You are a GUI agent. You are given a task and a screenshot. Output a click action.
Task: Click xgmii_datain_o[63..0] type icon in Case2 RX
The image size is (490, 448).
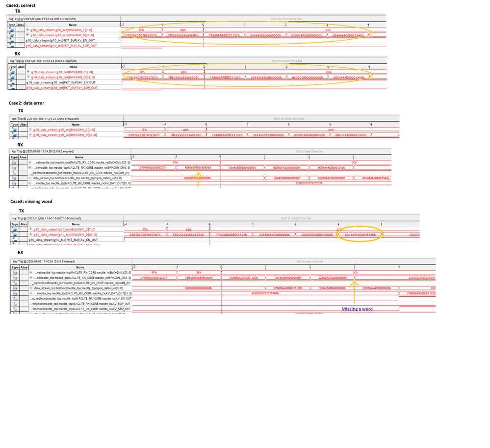(x=14, y=178)
